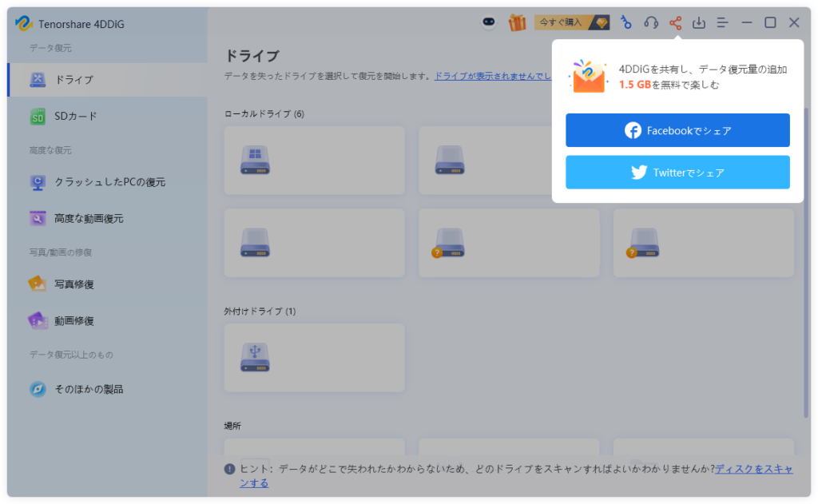Viewport: 818px width, 504px height.
Task: Open the robot assistant icon in title bar
Action: 489,22
